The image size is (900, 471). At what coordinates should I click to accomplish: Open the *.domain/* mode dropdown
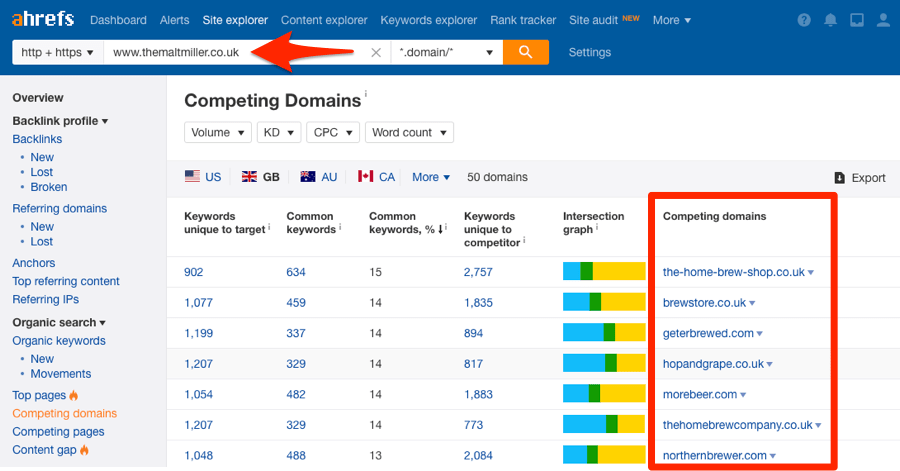(446, 52)
